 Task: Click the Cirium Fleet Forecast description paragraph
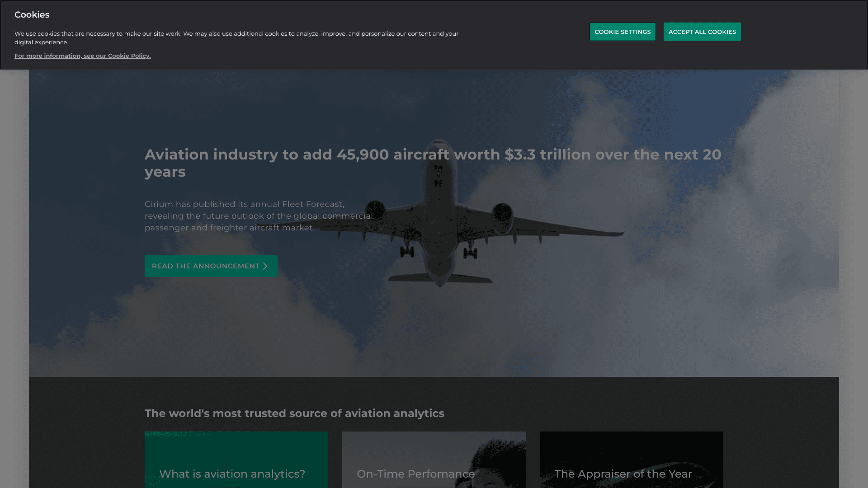tap(259, 216)
